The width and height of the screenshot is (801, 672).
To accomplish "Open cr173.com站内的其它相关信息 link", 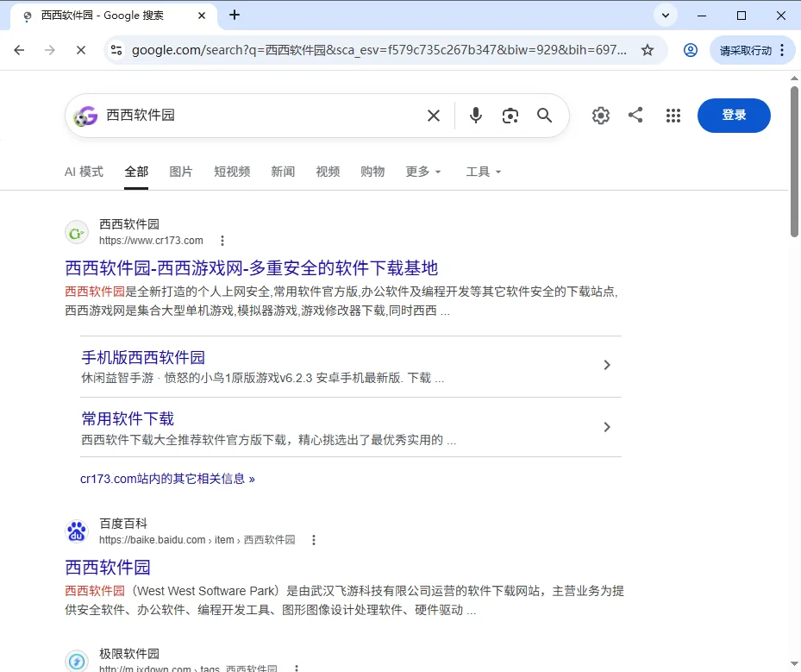I will click(167, 479).
